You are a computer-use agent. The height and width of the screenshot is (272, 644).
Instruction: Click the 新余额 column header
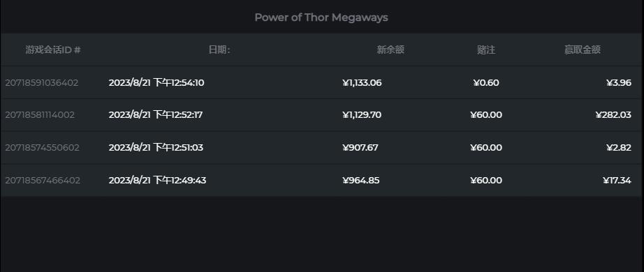(x=390, y=50)
